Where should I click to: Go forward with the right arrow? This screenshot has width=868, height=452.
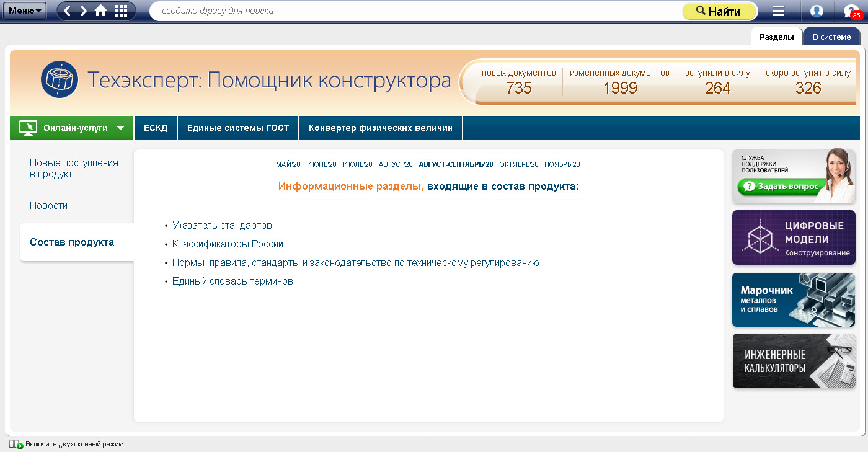click(x=83, y=11)
